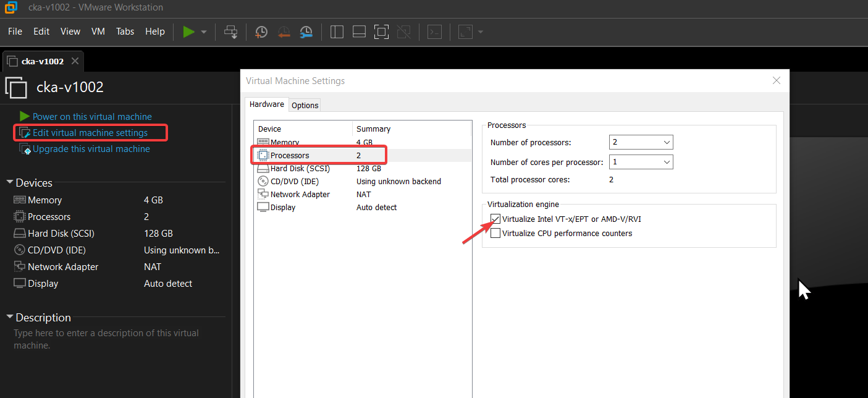This screenshot has width=868, height=398.
Task: Enter full screen mode via toolbar icon
Action: coord(381,32)
